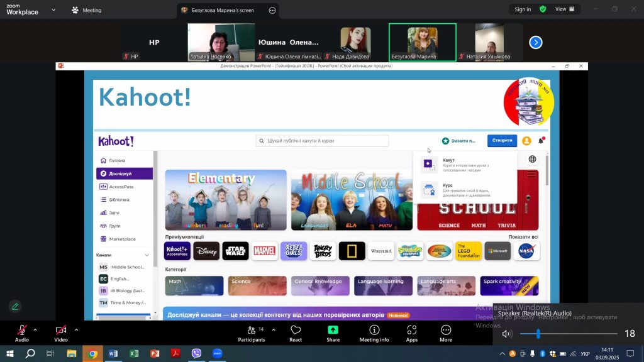Open the Zoom View layout menu
The width and height of the screenshot is (644, 362).
point(565,9)
